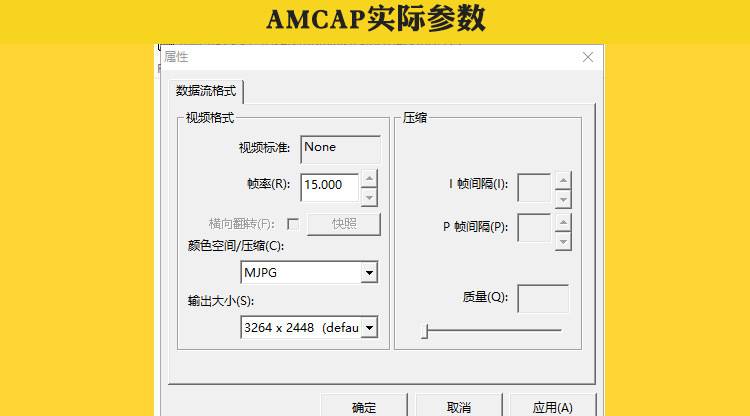Click the P 帧间隔 input box
Viewport: 750px width, 416px height.
click(534, 228)
